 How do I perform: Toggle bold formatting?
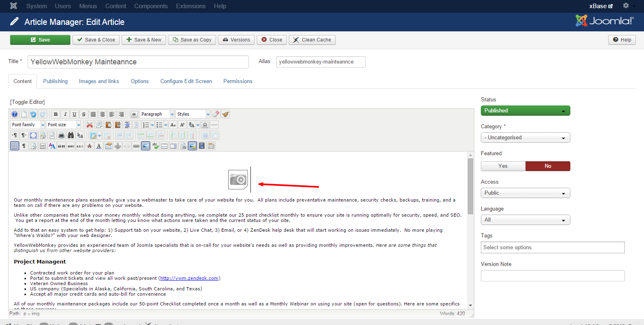tap(56, 114)
